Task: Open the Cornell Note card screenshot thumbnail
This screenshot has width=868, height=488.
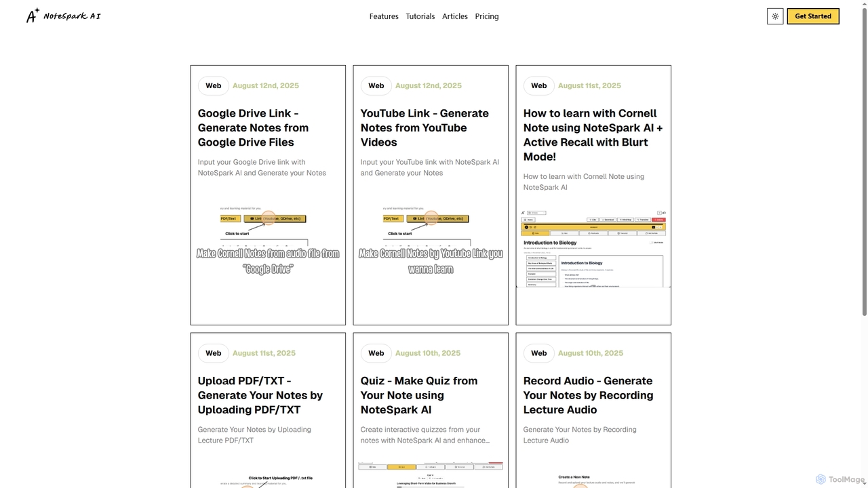Action: [593, 248]
